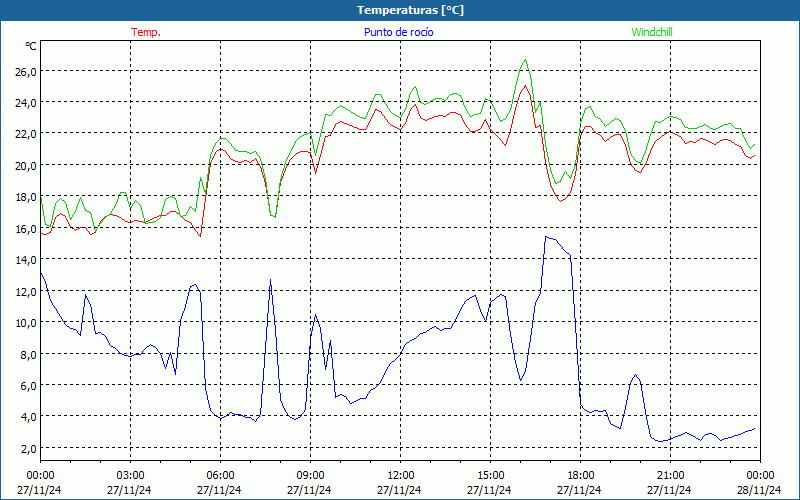Click the 6,0 y-axis value

pos(28,386)
